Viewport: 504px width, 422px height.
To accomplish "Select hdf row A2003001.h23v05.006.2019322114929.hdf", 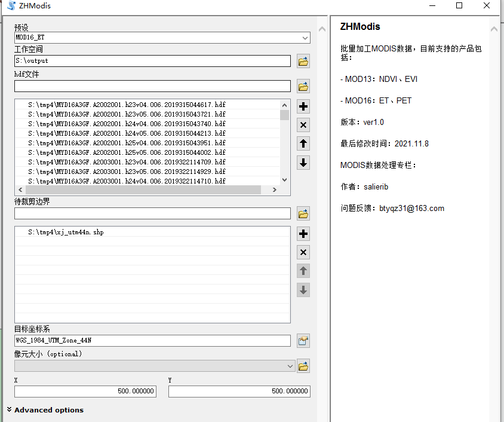I will (x=148, y=172).
